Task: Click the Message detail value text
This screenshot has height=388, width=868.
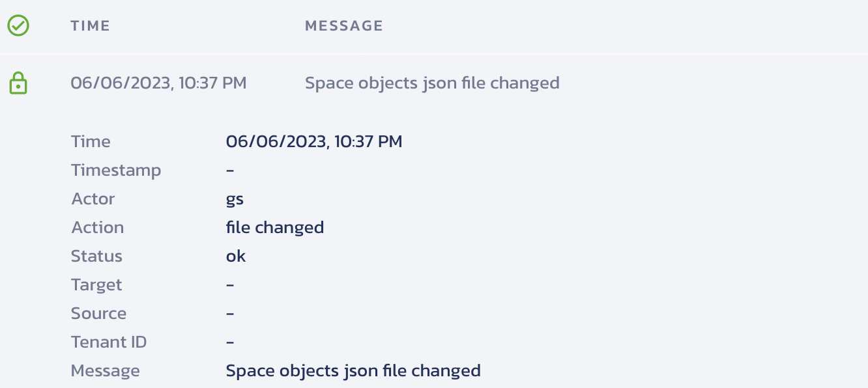Action: point(353,370)
